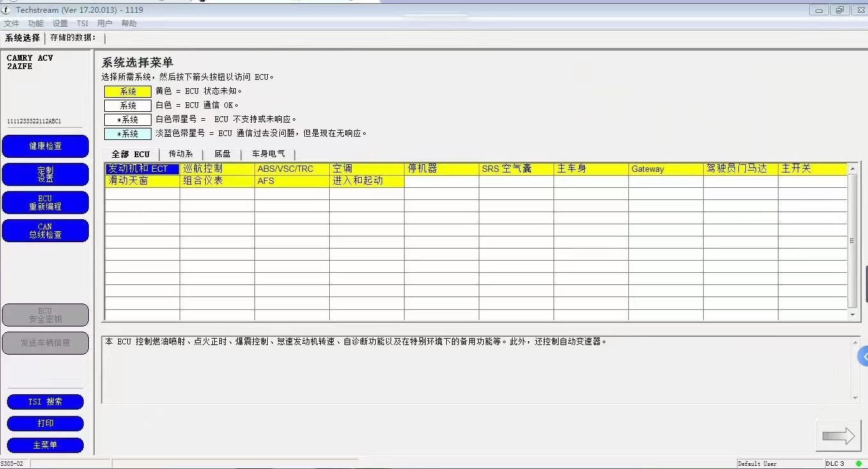Switch to the 底盘 tab
The width and height of the screenshot is (868, 469).
pyautogui.click(x=222, y=153)
